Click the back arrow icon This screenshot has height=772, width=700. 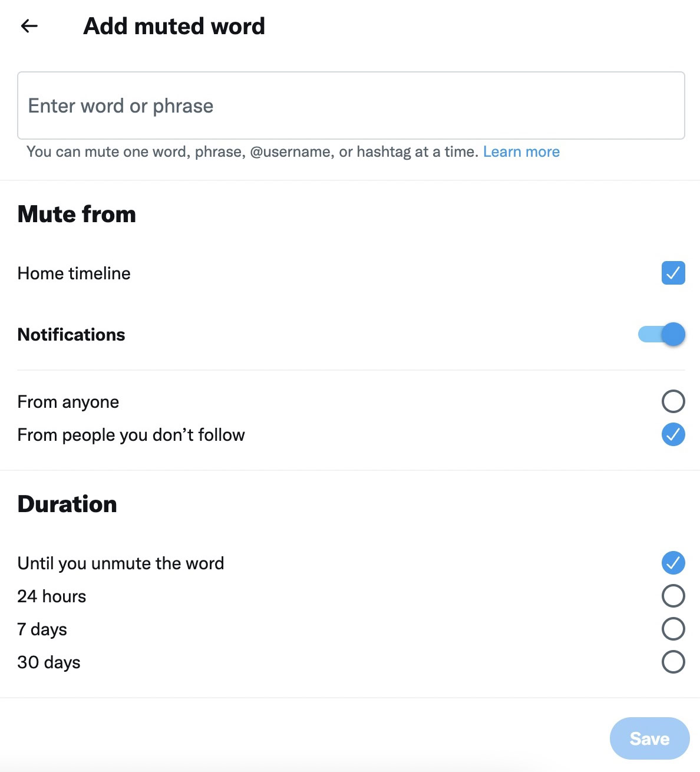29,26
